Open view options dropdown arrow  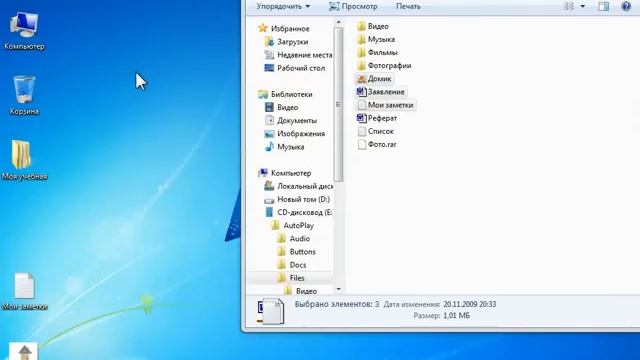582,6
